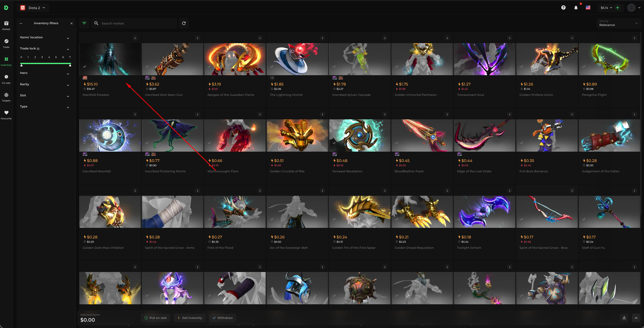Click the Arc of the Sovereign Belt name

pos(289,248)
